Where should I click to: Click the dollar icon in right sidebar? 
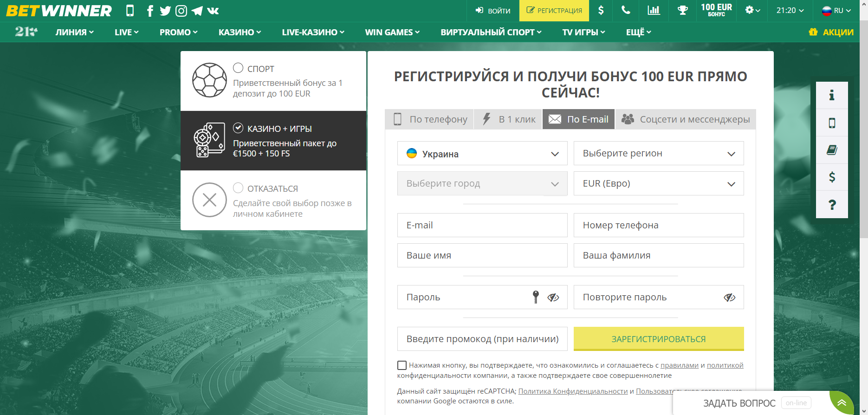click(832, 177)
